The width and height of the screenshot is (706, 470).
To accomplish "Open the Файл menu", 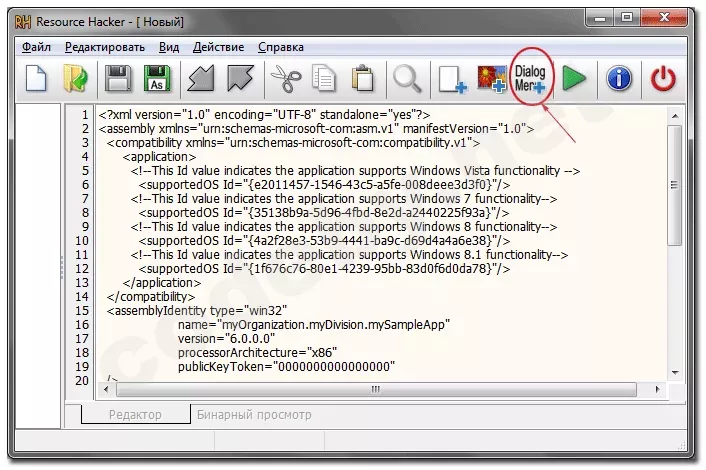I will click(x=36, y=47).
